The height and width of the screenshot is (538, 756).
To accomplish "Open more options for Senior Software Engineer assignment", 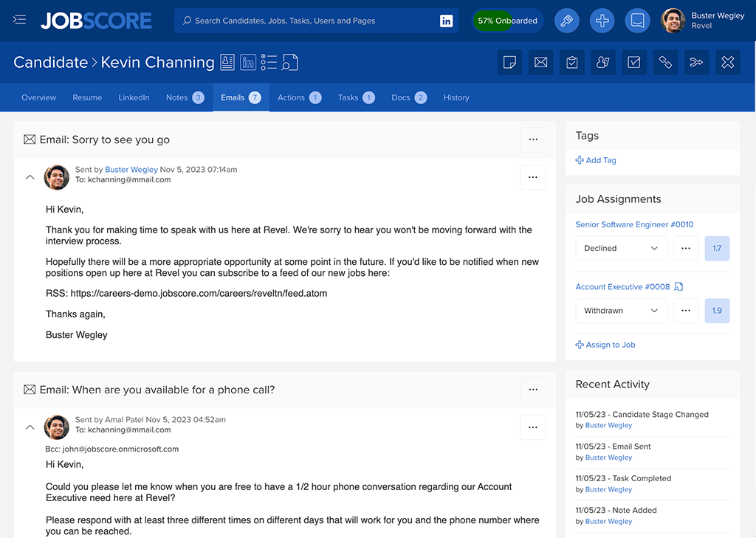I will tap(686, 248).
